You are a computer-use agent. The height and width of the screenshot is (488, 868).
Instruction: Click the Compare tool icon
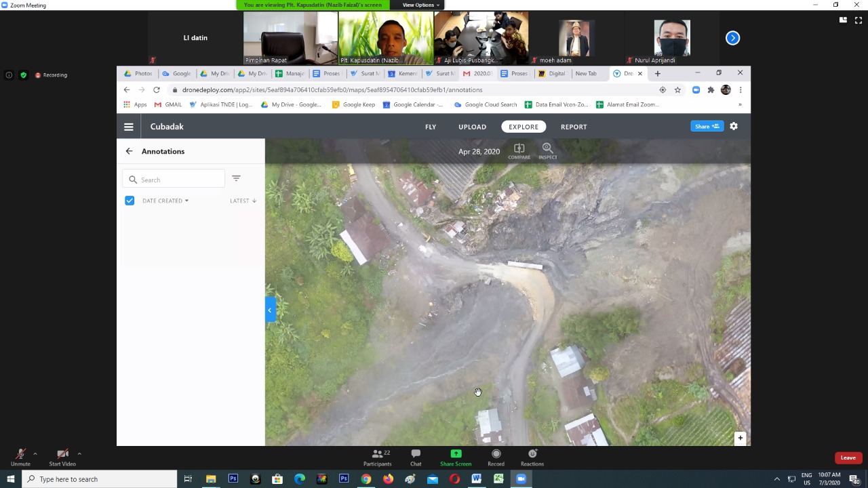[x=519, y=151]
